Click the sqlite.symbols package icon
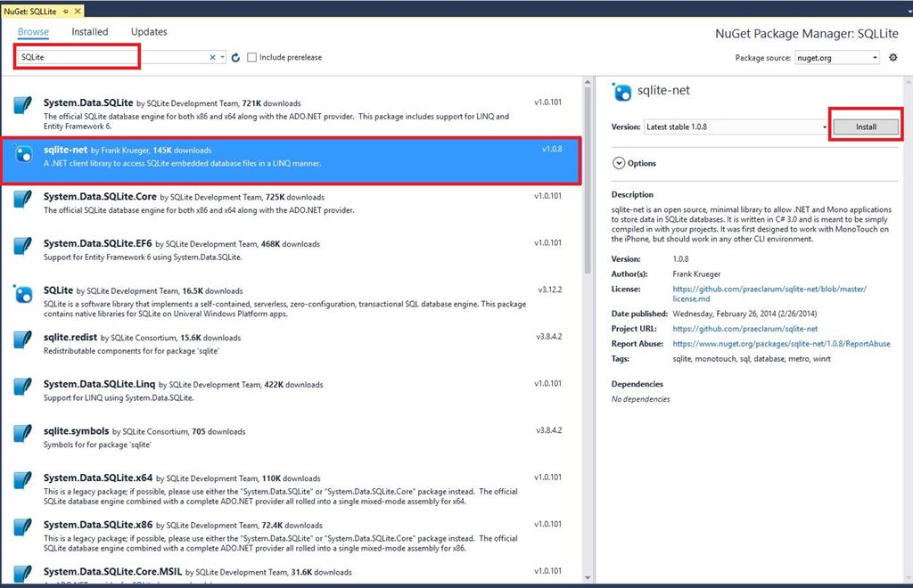This screenshot has width=913, height=588. (x=22, y=434)
